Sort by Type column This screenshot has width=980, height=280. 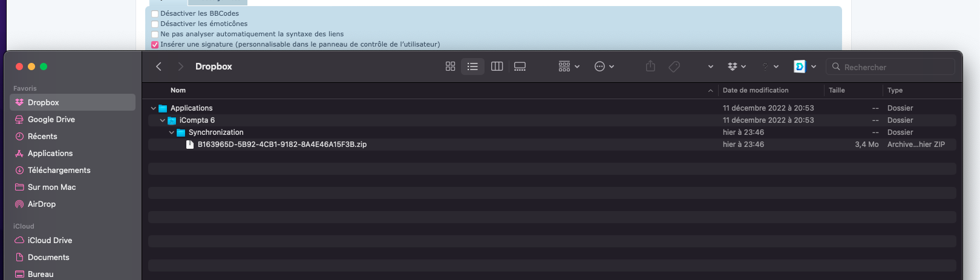point(895,90)
